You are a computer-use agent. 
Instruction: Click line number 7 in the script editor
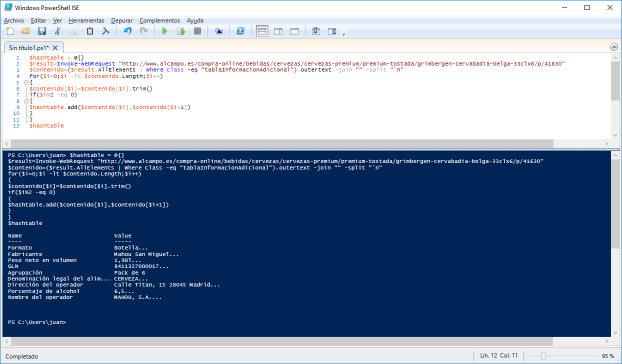point(17,95)
